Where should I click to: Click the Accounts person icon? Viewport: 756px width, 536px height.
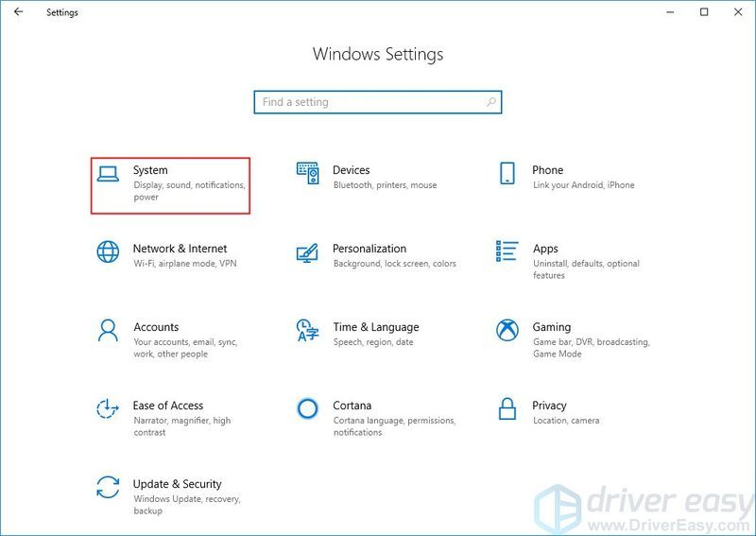[x=108, y=331]
